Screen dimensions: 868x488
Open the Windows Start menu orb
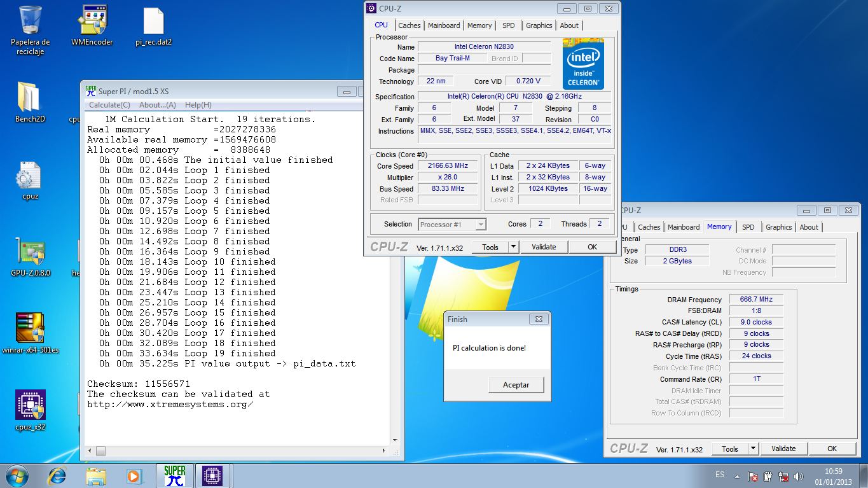[17, 475]
